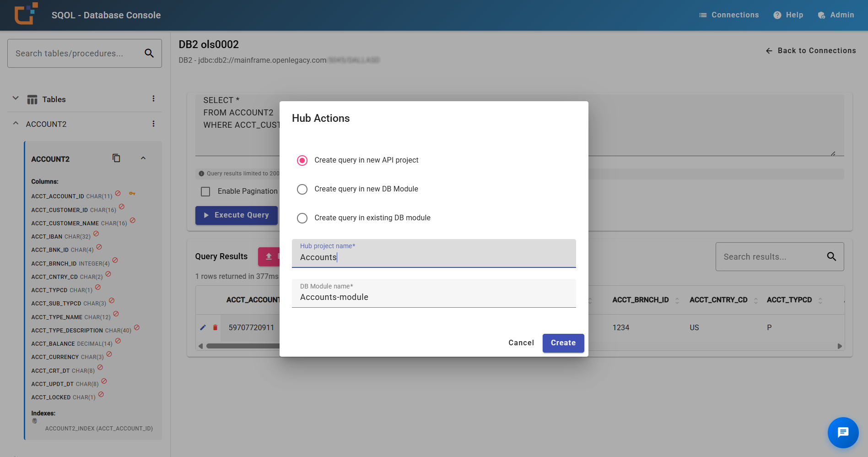Image resolution: width=868 pixels, height=457 pixels.
Task: Open the kebab menu beside ACCOUNT2
Action: [154, 124]
